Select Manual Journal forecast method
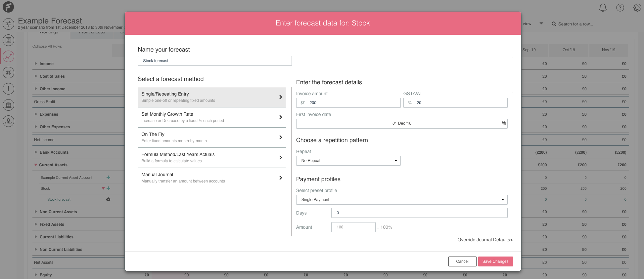The image size is (644, 279). (212, 178)
